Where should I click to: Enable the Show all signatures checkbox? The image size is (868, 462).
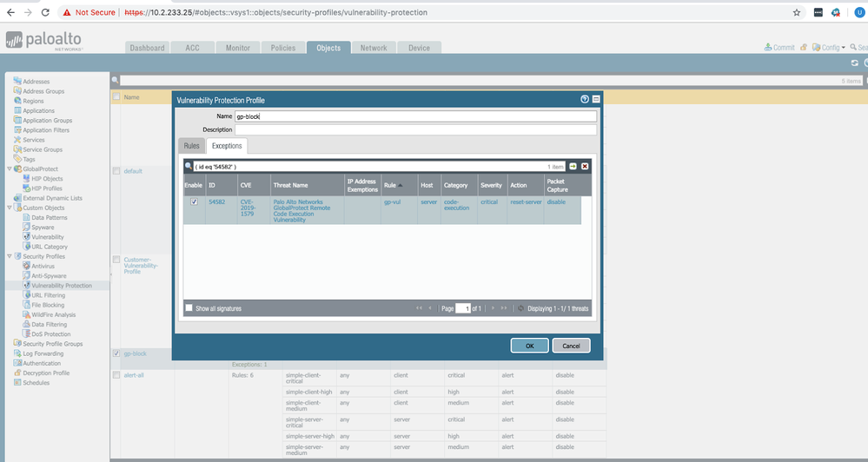(189, 308)
